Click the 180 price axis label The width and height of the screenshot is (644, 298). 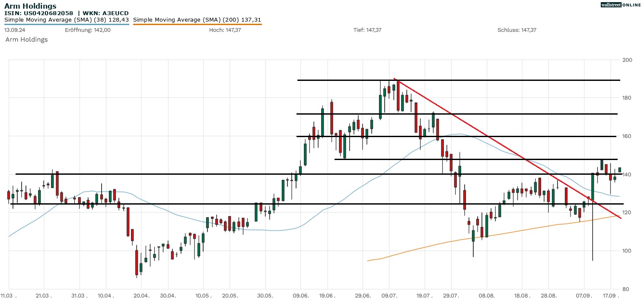[x=627, y=98]
